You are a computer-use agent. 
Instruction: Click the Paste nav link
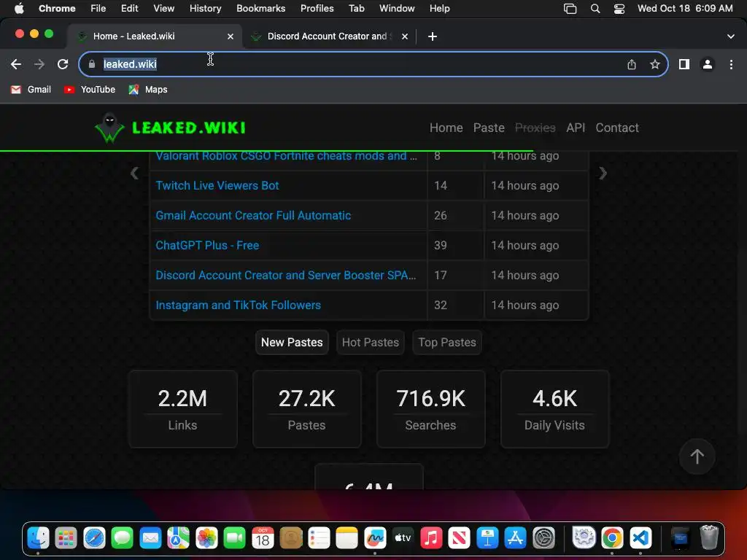click(x=489, y=128)
